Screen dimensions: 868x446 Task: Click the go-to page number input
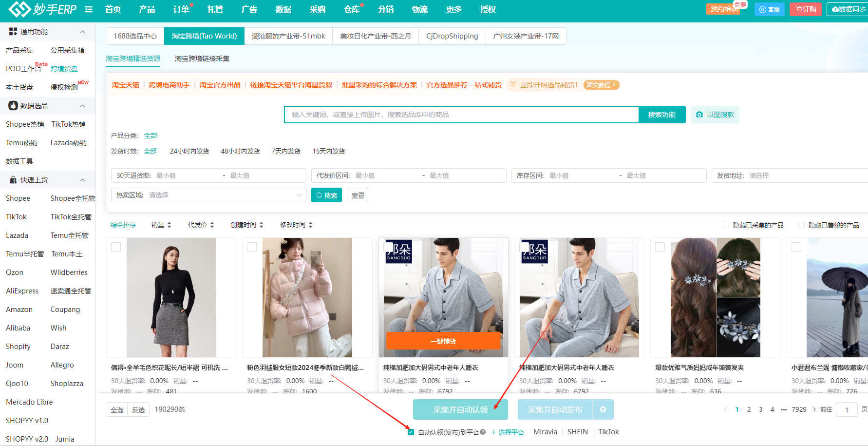[847, 409]
